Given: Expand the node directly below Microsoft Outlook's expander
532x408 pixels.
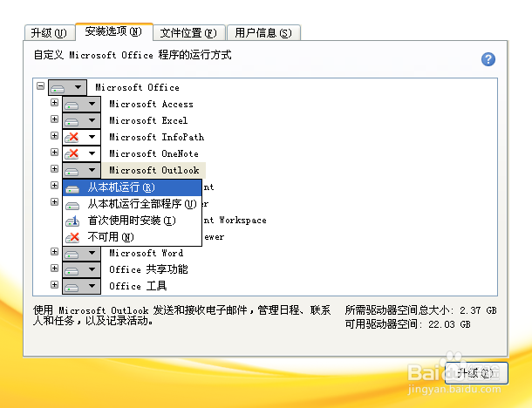Looking at the screenshot, I should pos(54,185).
